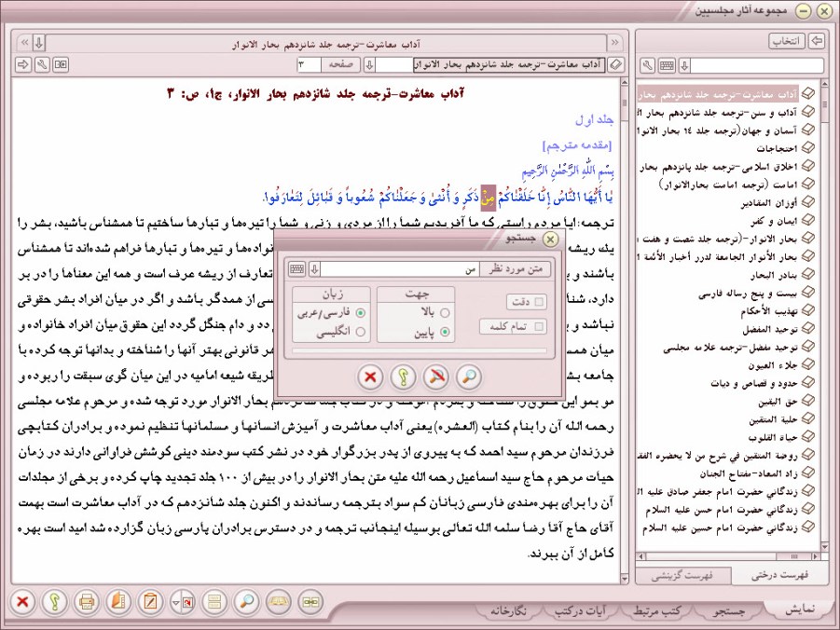Click the search text input containing من

[x=400, y=269]
